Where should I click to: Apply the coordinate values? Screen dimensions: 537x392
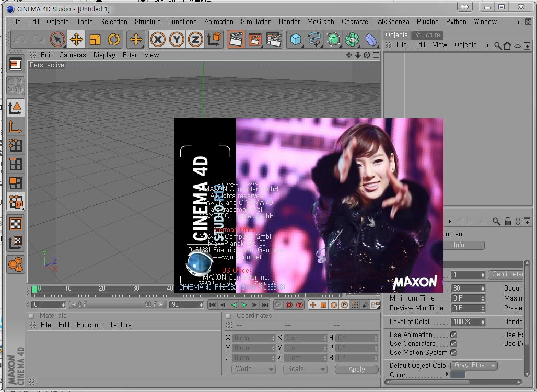coord(356,370)
